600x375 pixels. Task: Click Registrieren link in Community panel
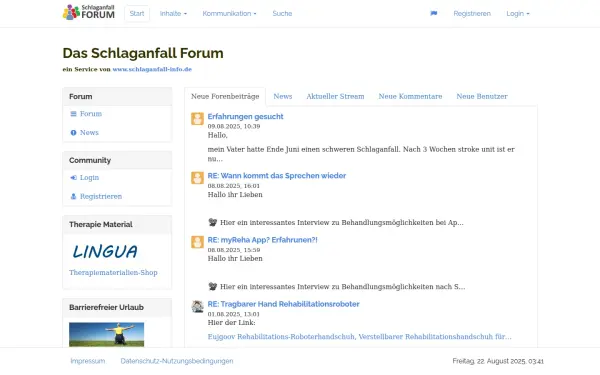tap(101, 196)
